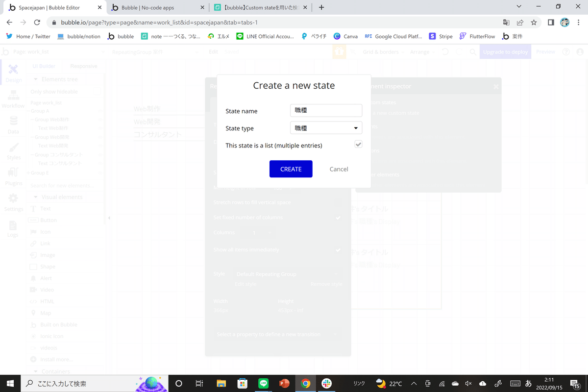The height and width of the screenshot is (392, 588).
Task: Select Text コンサルタント in elements tree
Action: point(59,164)
